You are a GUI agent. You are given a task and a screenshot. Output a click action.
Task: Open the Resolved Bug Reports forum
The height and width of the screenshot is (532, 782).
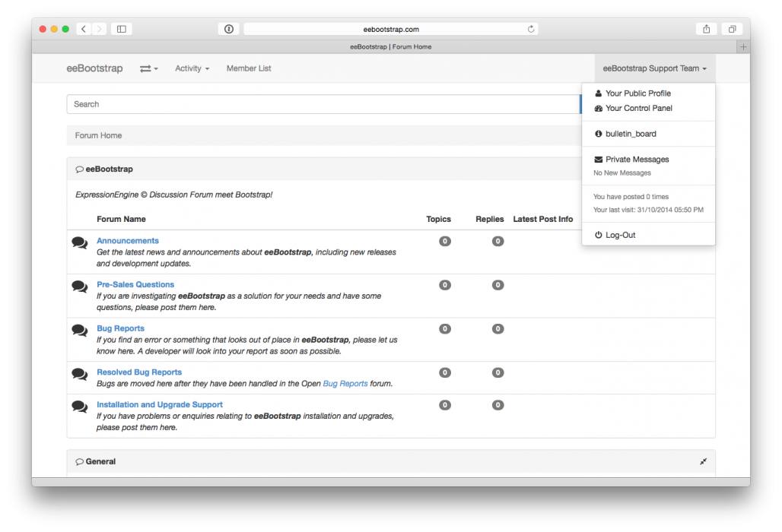coord(139,372)
